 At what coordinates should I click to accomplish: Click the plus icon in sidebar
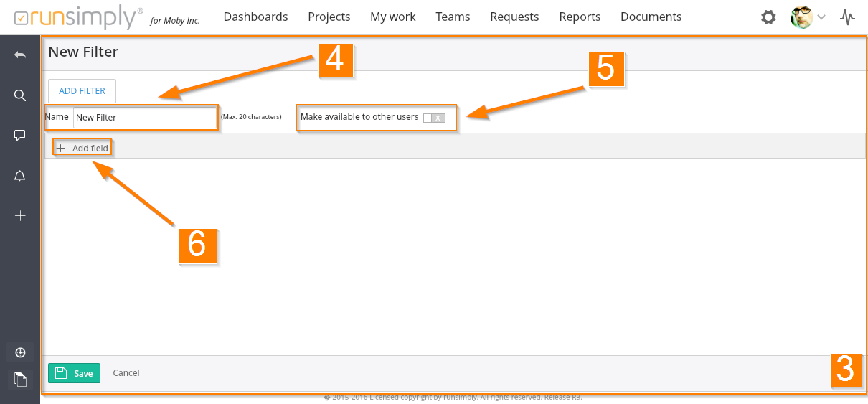pos(20,215)
